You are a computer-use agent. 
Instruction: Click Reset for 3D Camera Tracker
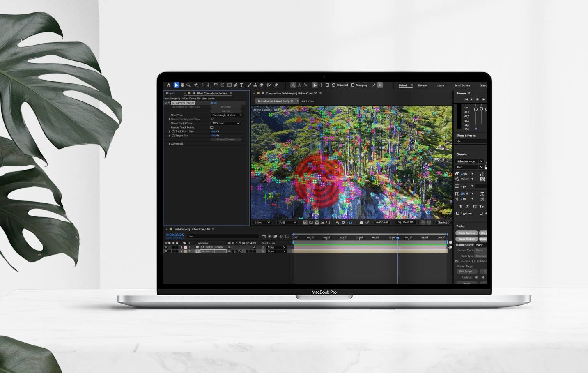point(214,103)
